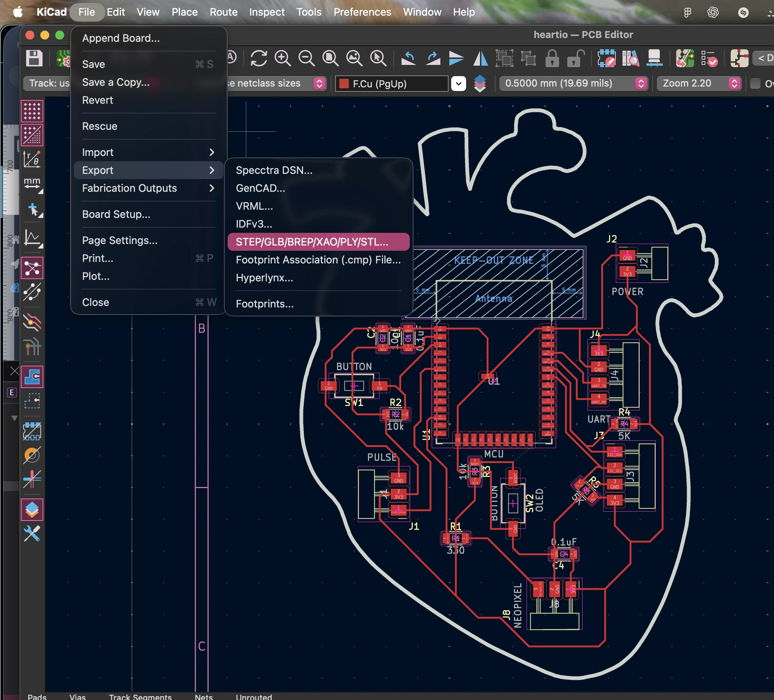The height and width of the screenshot is (700, 774).
Task: Click the F.Cu red color swatch
Action: click(x=344, y=83)
